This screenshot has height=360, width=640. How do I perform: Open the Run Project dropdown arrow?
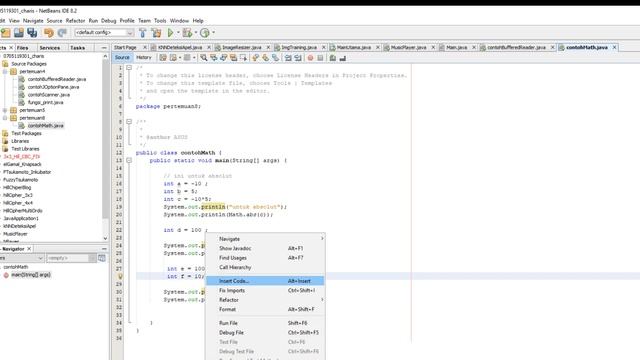tap(178, 33)
